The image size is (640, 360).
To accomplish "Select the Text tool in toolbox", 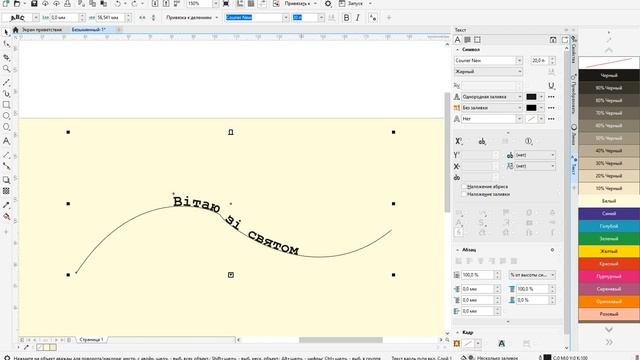I will tap(6, 141).
